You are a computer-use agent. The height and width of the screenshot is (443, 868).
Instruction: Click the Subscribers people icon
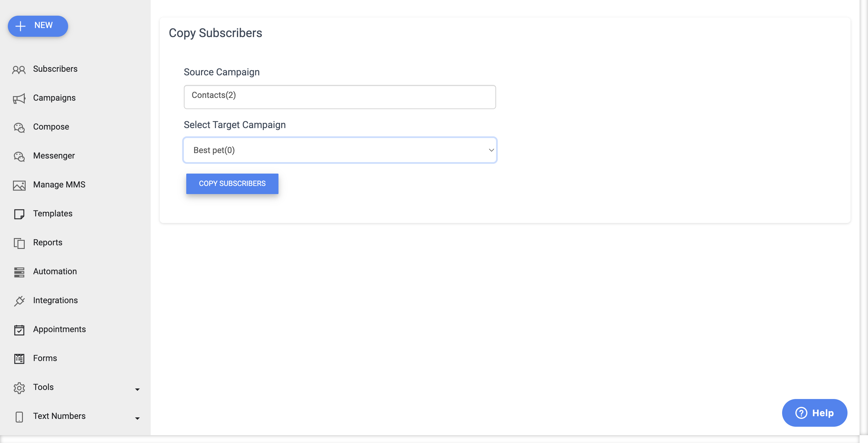tap(19, 69)
